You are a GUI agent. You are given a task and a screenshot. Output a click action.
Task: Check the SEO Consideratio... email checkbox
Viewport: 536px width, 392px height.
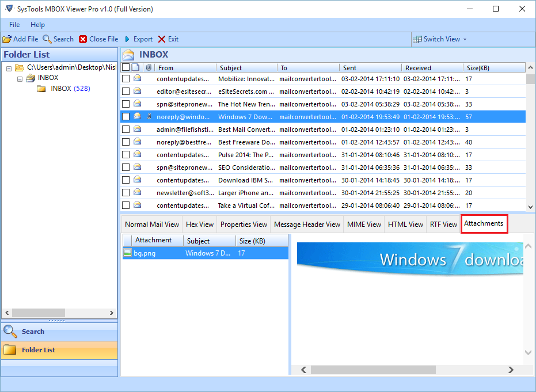point(126,167)
